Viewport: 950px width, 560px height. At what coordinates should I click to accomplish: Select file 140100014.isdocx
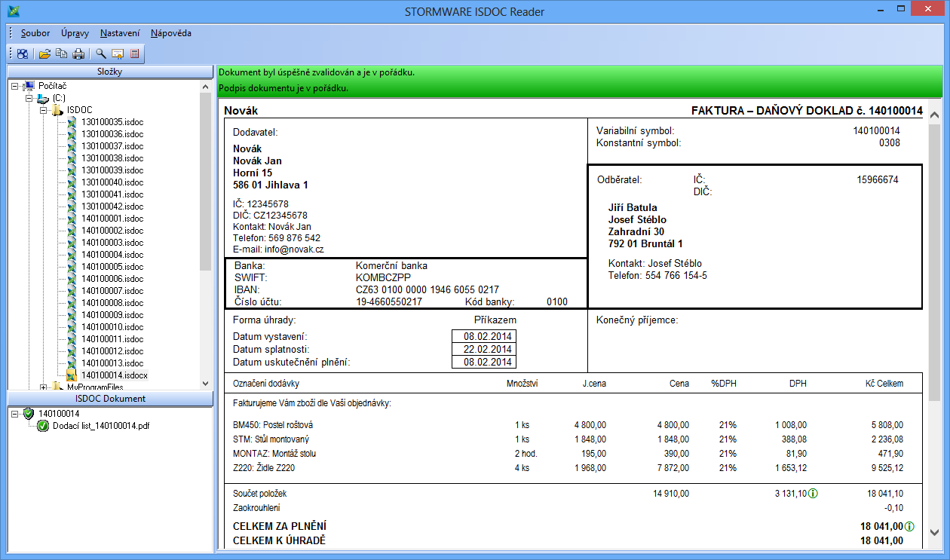115,375
